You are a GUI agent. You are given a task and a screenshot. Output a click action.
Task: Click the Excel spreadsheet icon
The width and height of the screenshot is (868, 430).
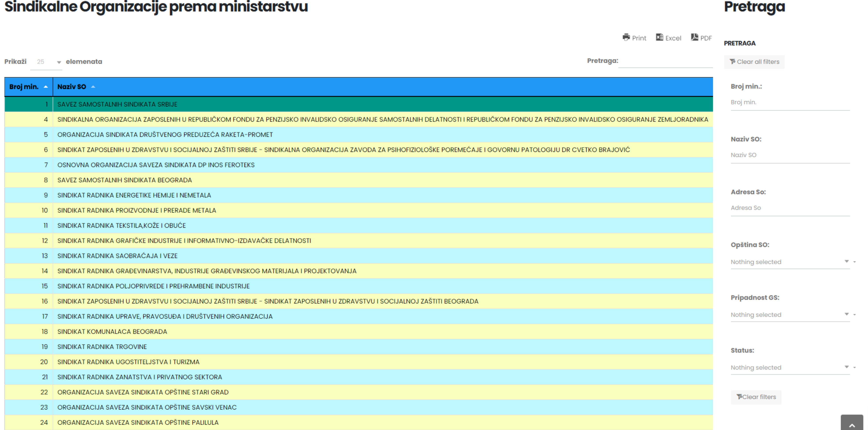click(659, 37)
